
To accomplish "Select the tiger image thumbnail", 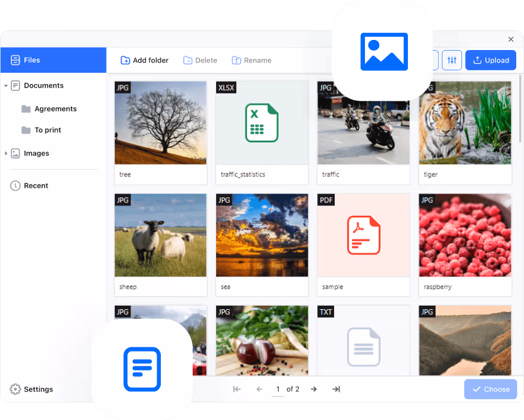I will (x=465, y=123).
